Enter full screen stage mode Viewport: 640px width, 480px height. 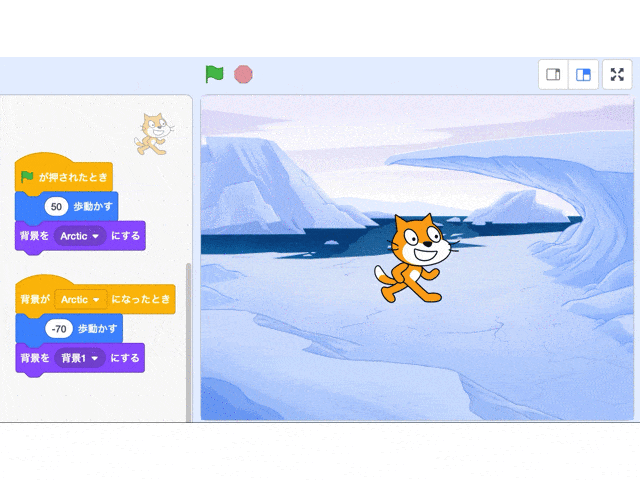point(617,74)
